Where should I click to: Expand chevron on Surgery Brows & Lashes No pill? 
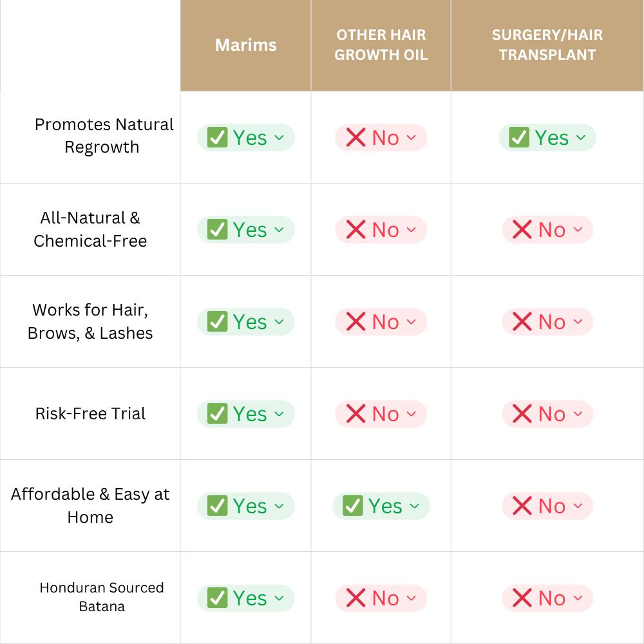(x=578, y=322)
